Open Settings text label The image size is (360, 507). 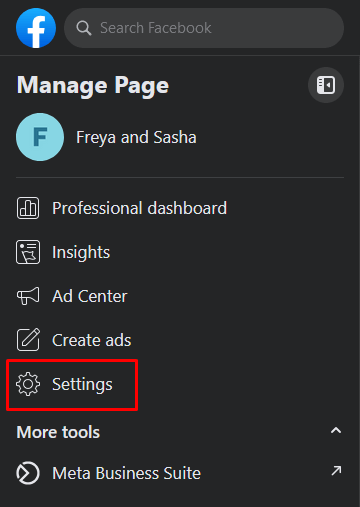[x=82, y=384]
